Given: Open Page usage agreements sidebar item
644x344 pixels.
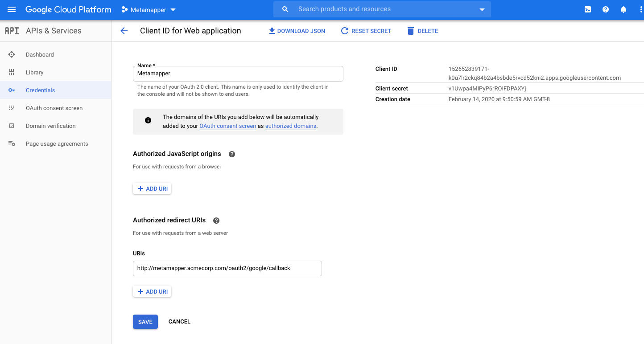Looking at the screenshot, I should (55, 143).
